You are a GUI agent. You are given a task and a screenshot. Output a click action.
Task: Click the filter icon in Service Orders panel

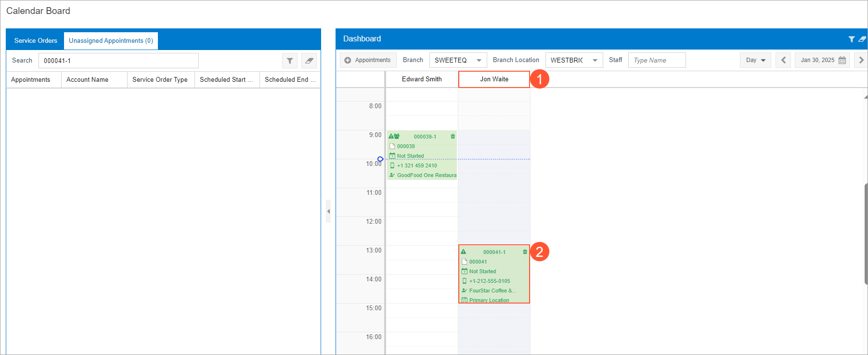(x=290, y=61)
